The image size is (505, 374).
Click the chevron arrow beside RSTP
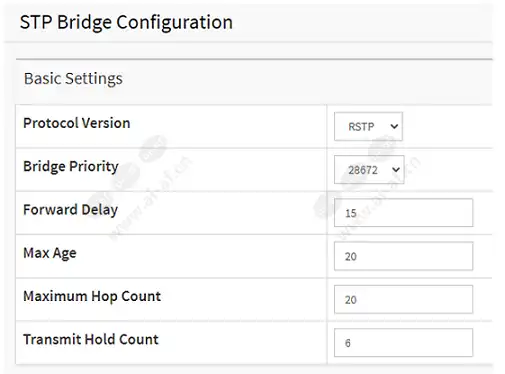[x=394, y=127]
